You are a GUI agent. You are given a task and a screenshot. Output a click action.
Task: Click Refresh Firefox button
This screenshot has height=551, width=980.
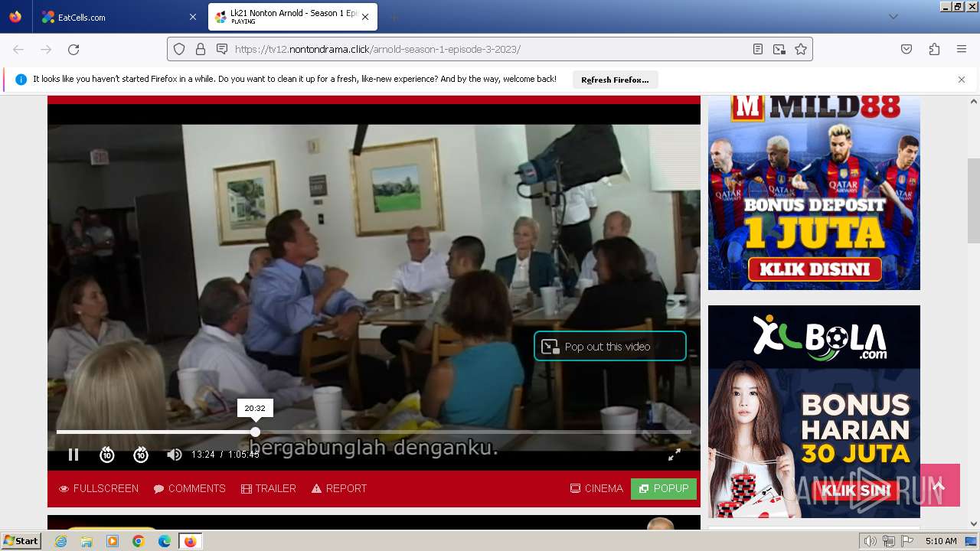[x=615, y=80]
